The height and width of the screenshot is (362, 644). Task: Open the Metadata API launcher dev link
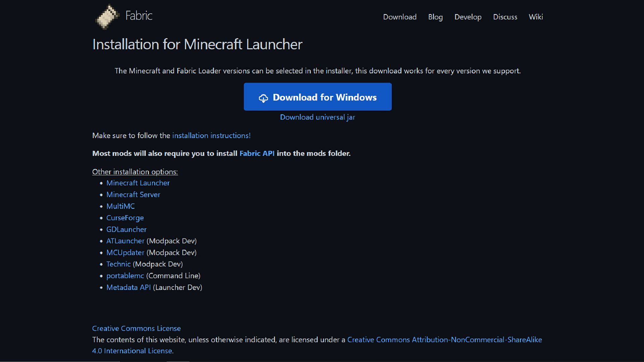[128, 287]
